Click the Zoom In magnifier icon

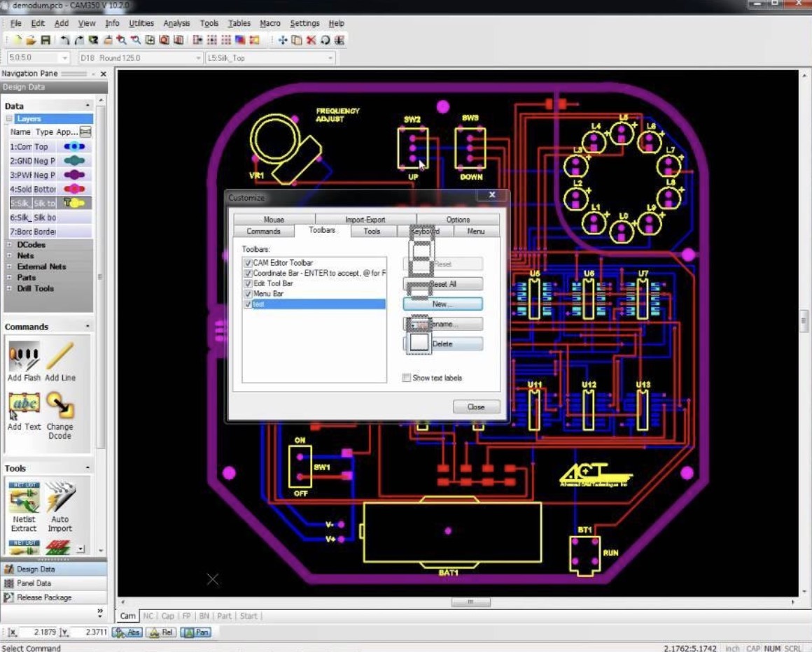point(121,40)
